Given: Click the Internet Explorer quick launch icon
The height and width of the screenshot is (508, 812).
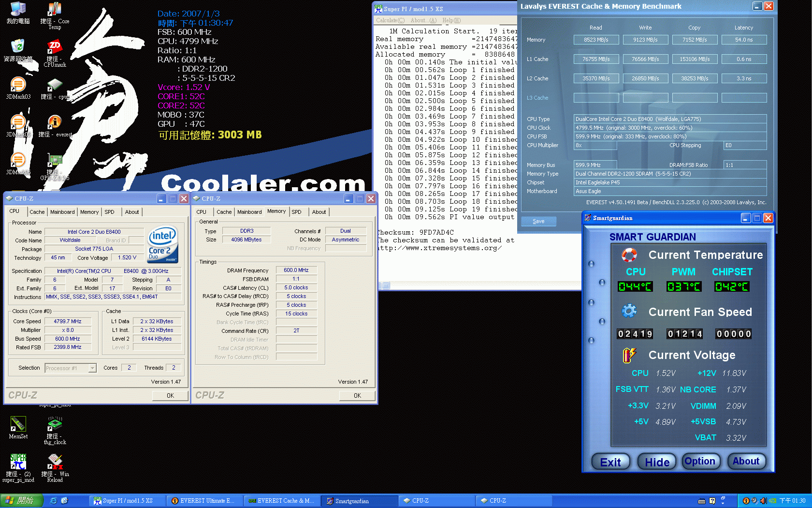Looking at the screenshot, I should [54, 501].
